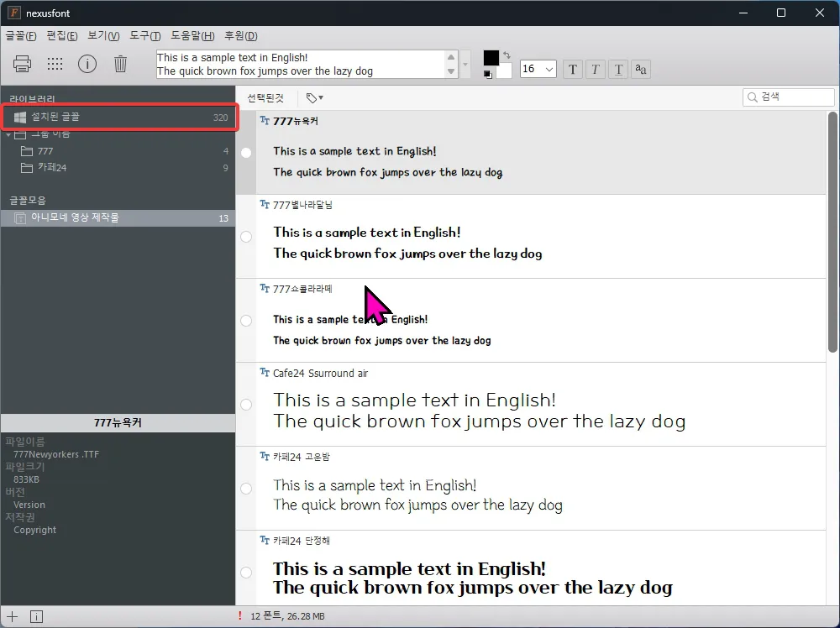Click the print icon in toolbar
Screen dimensions: 840x628
point(22,64)
